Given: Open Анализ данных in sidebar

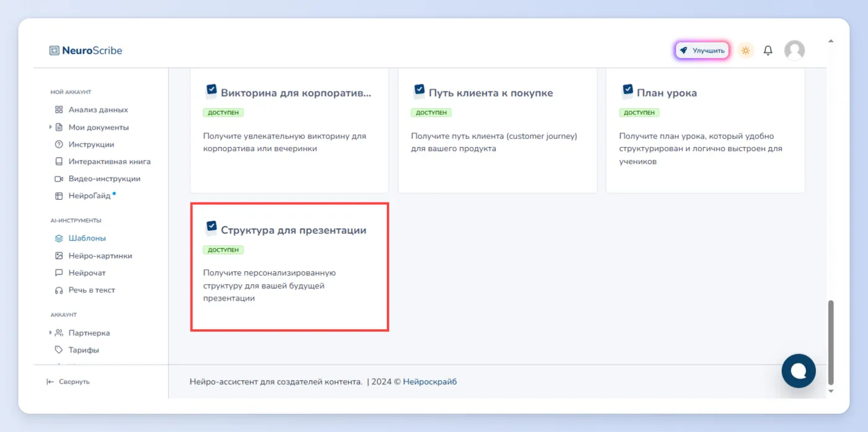Looking at the screenshot, I should (x=98, y=110).
